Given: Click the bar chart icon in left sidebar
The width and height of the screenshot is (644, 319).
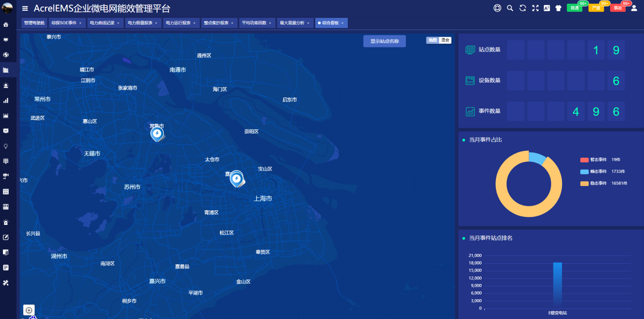Looking at the screenshot, I should pos(6,100).
